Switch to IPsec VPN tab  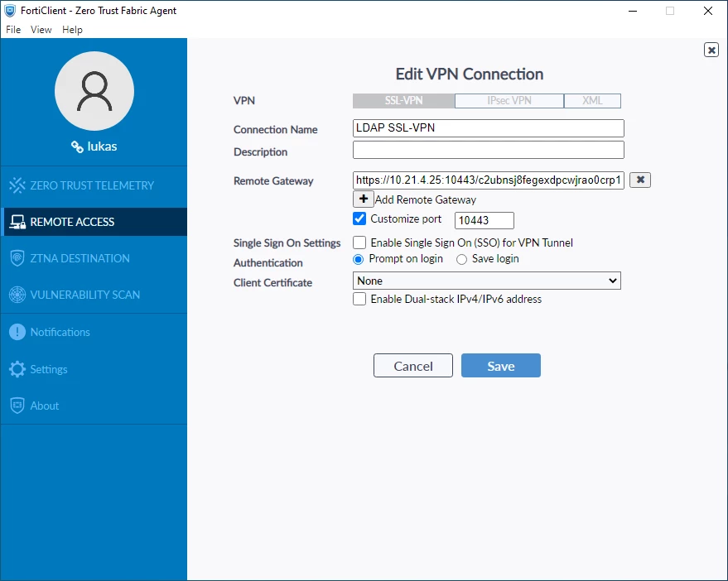pyautogui.click(x=509, y=101)
